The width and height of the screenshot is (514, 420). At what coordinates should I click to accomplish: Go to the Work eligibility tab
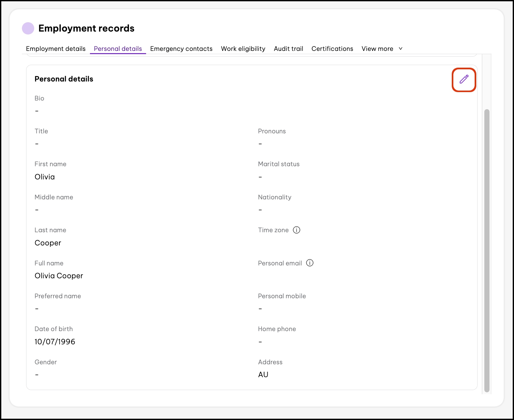pos(243,49)
